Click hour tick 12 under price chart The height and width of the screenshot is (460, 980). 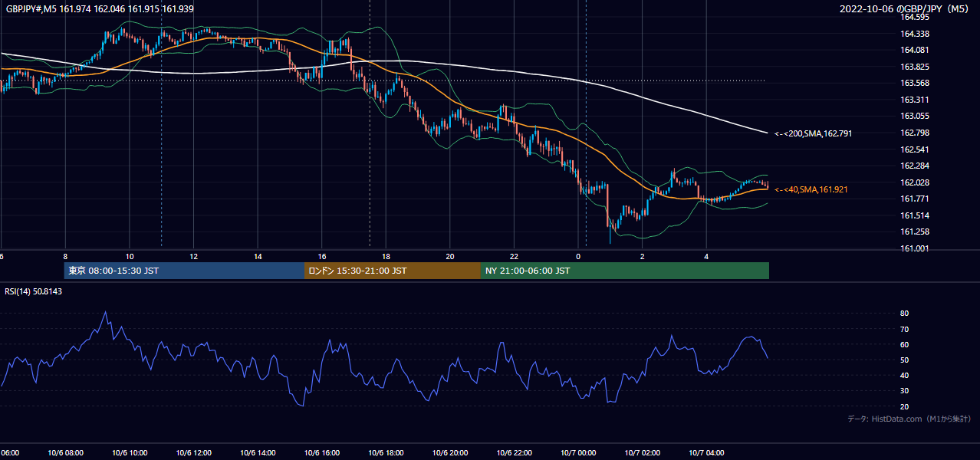pos(193,257)
